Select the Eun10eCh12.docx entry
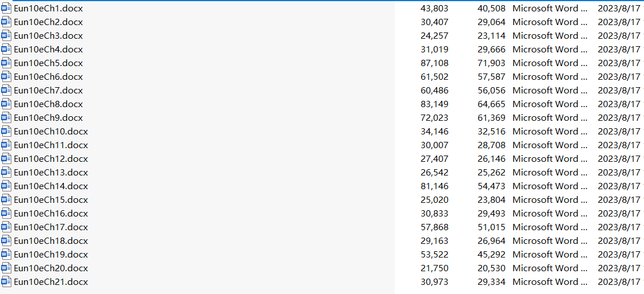The image size is (644, 294). (x=51, y=158)
